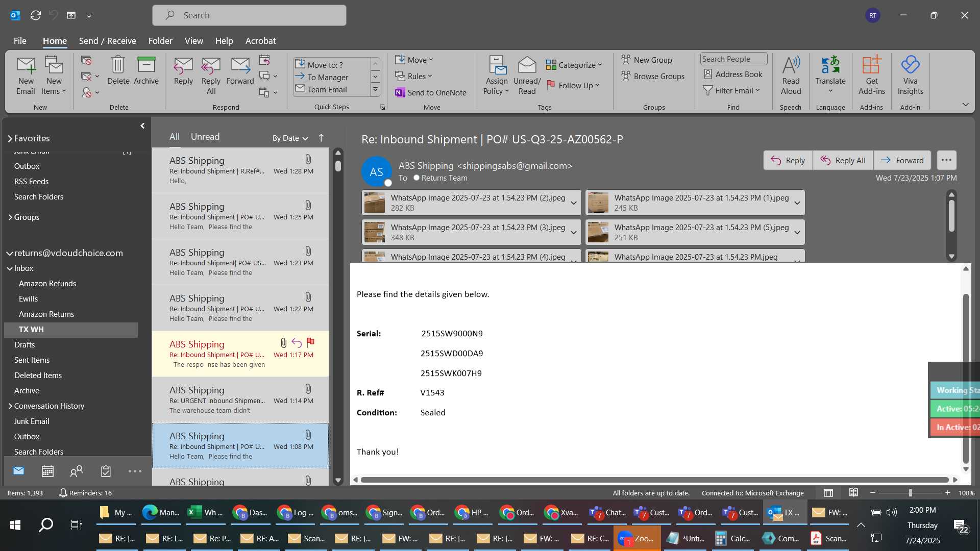Open Send to OneNote
Image resolution: width=980 pixels, height=551 pixels.
[431, 92]
